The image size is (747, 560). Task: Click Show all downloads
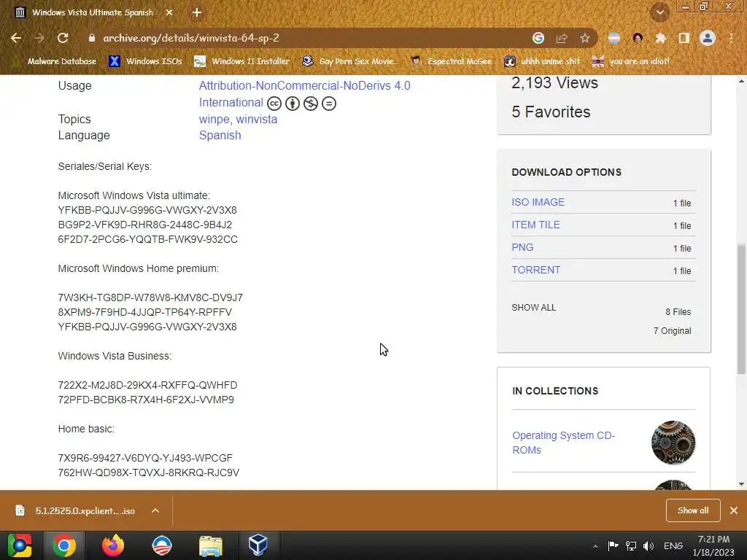pos(693,510)
